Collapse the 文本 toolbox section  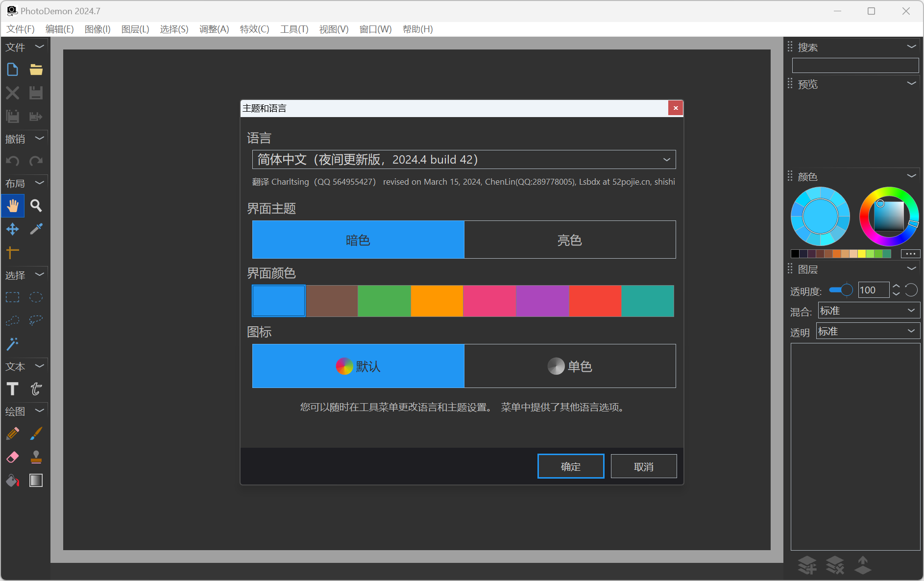(x=40, y=366)
